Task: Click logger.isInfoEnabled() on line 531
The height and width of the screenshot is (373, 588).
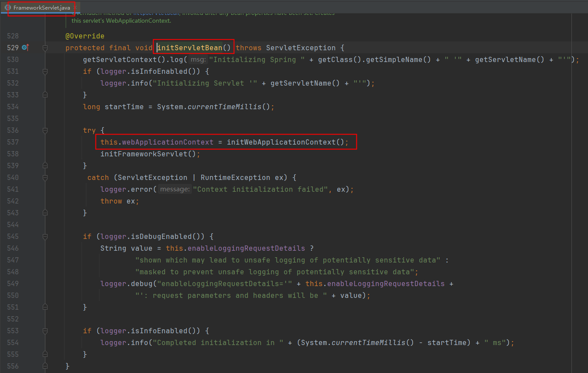Action: click(150, 71)
